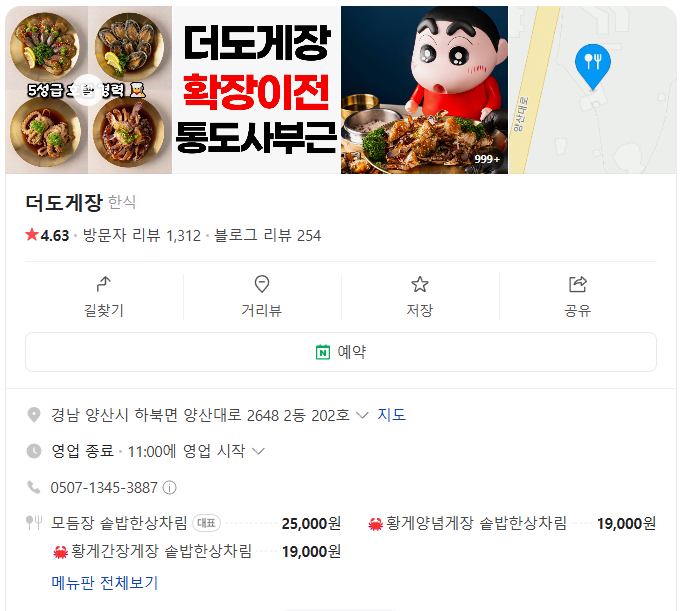Open 메뉴판 전체보기 full menu link
The height and width of the screenshot is (611, 684).
coord(105,583)
